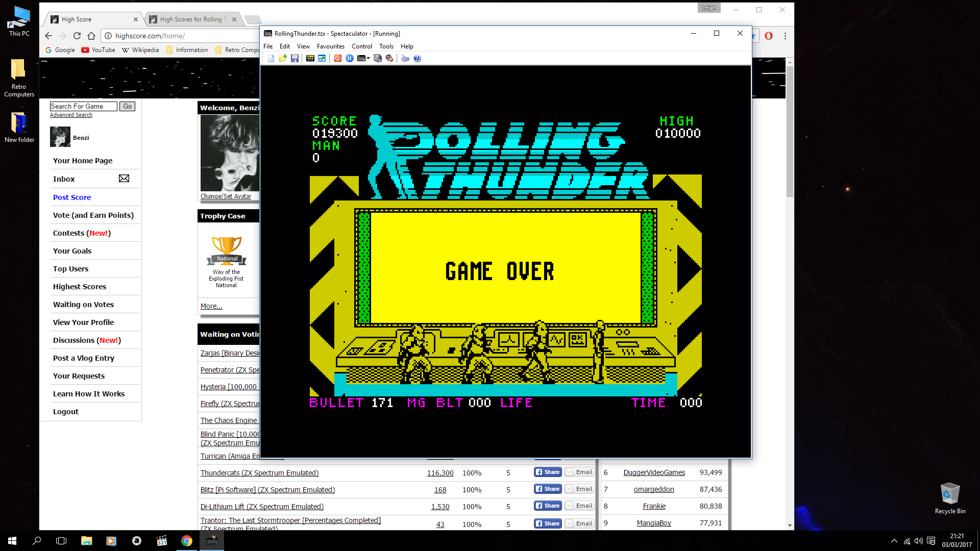
Task: Expand the Spectrum model dropdown arrow
Action: click(x=369, y=58)
